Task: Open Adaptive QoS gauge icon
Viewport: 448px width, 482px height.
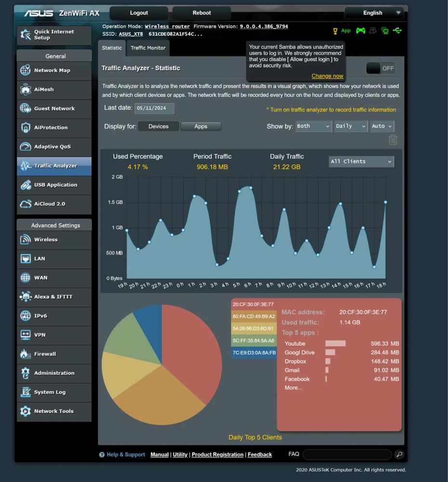Action: (x=26, y=147)
